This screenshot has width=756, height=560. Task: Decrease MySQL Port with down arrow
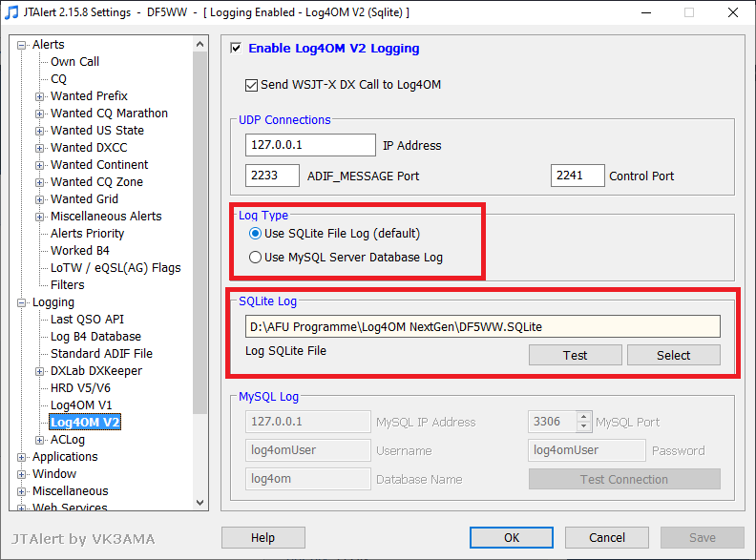(584, 426)
